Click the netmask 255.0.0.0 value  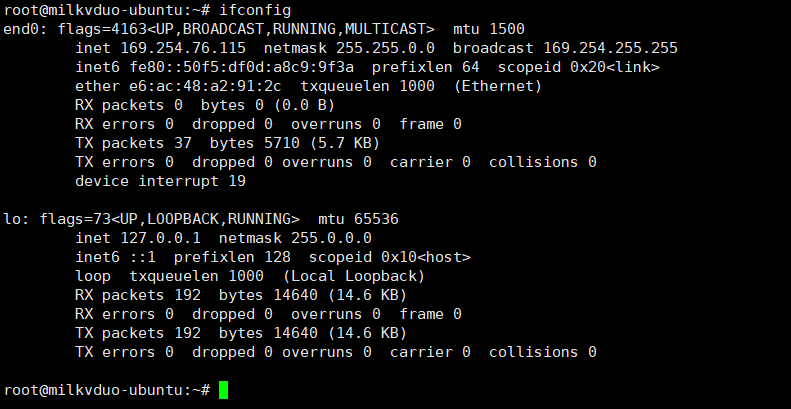(x=331, y=238)
